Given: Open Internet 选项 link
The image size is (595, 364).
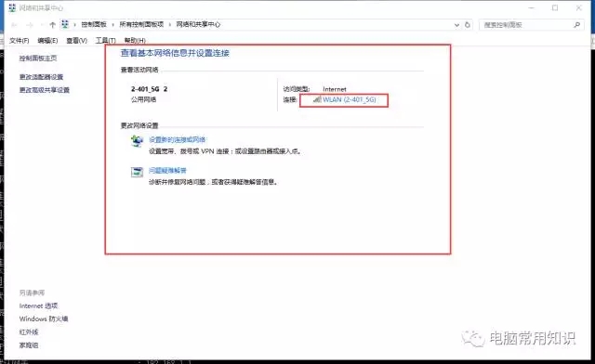Looking at the screenshot, I should coord(38,305).
